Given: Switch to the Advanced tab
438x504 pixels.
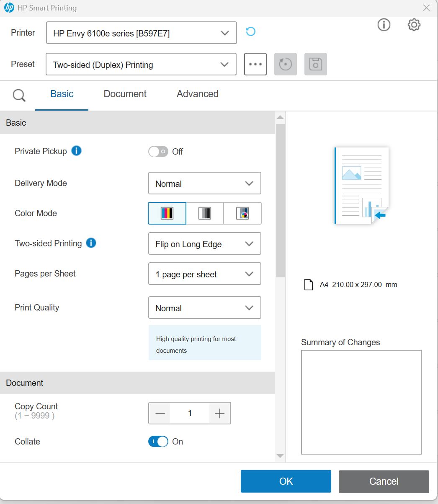Looking at the screenshot, I should point(198,94).
